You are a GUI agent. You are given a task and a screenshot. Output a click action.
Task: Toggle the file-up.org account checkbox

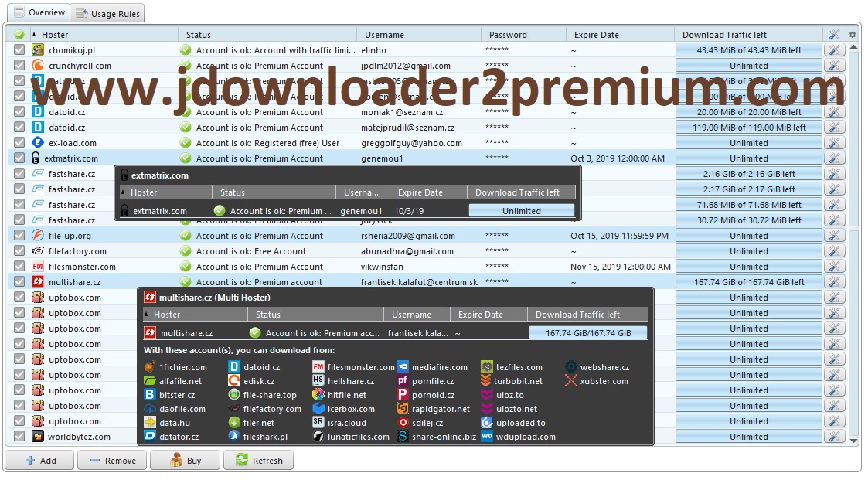pyautogui.click(x=19, y=235)
